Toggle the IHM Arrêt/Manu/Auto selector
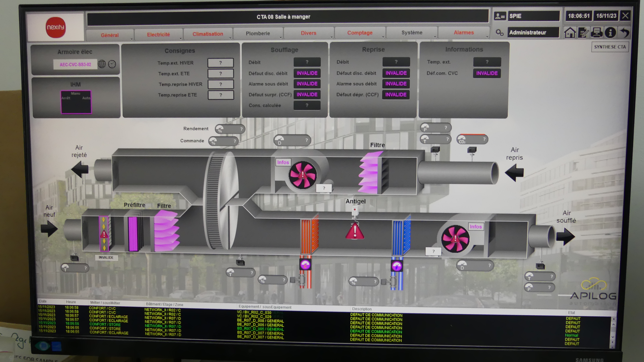The height and width of the screenshot is (362, 644). pyautogui.click(x=76, y=102)
